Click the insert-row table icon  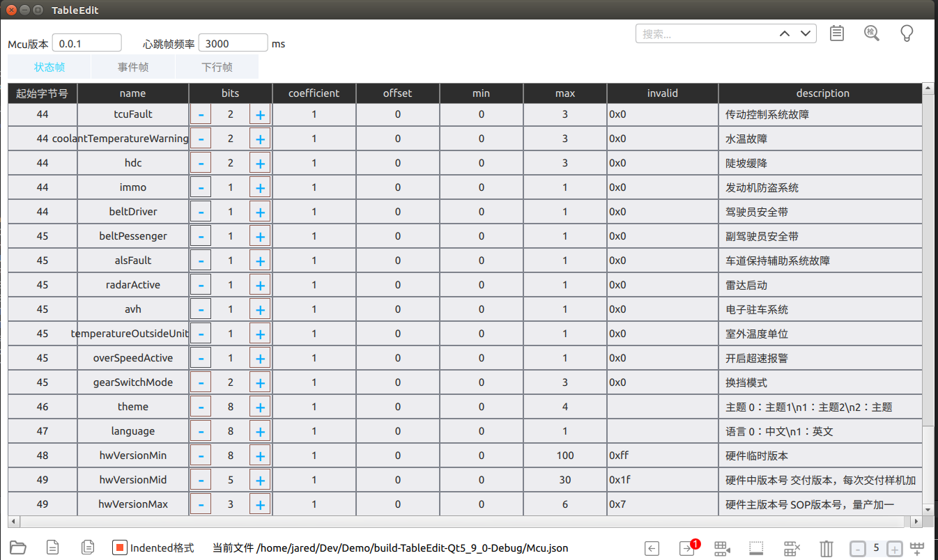tap(722, 548)
